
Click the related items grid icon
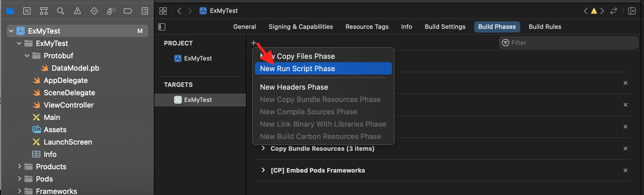(163, 11)
